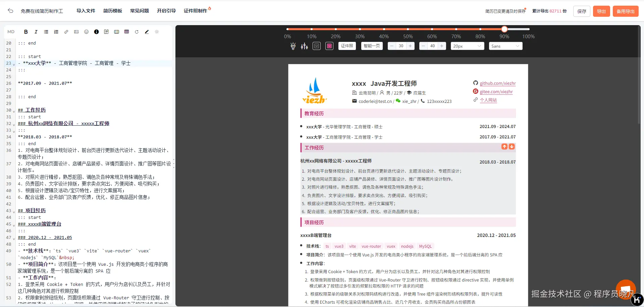Open the github.com/xiezhr link on the resume
Screen dimensions: 644x307
(497, 83)
